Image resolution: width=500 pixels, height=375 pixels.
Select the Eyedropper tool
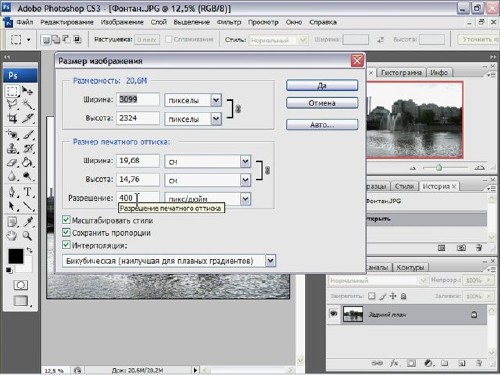27,222
